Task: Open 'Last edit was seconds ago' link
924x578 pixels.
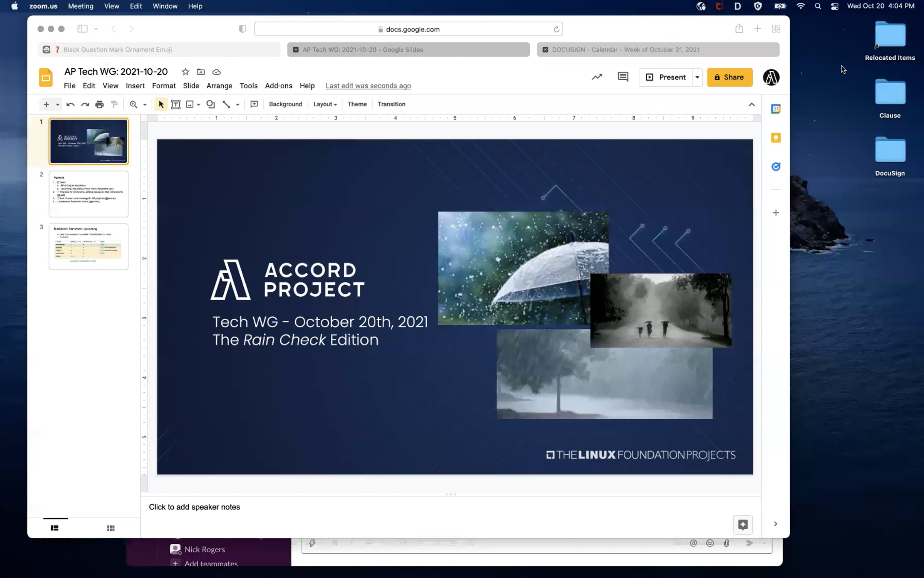Action: (368, 86)
